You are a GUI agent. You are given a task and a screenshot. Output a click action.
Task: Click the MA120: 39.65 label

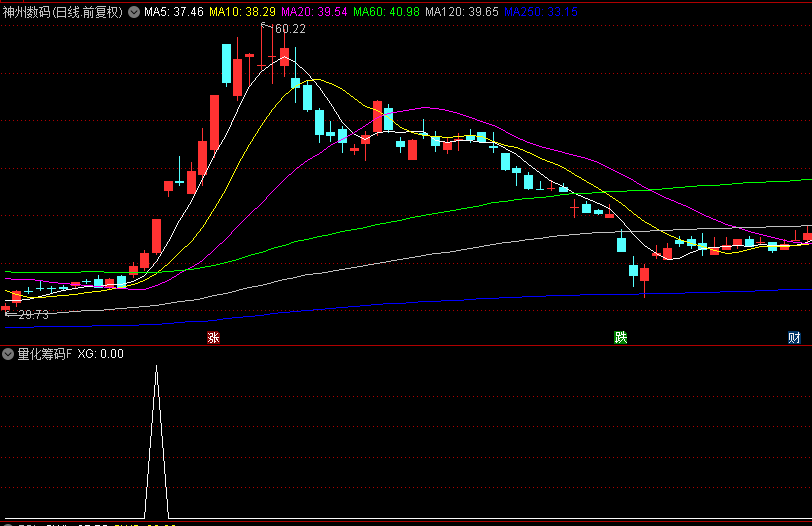pos(462,12)
